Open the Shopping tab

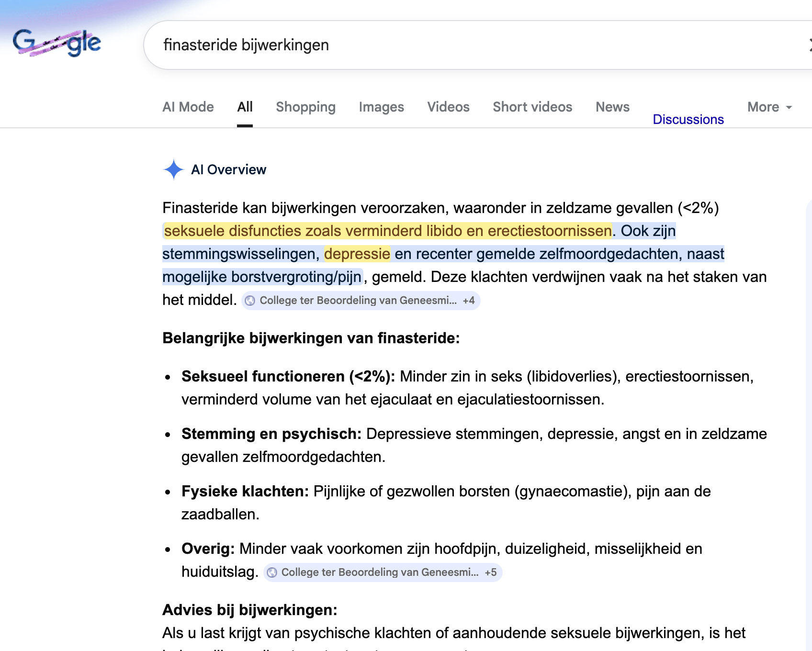point(305,107)
